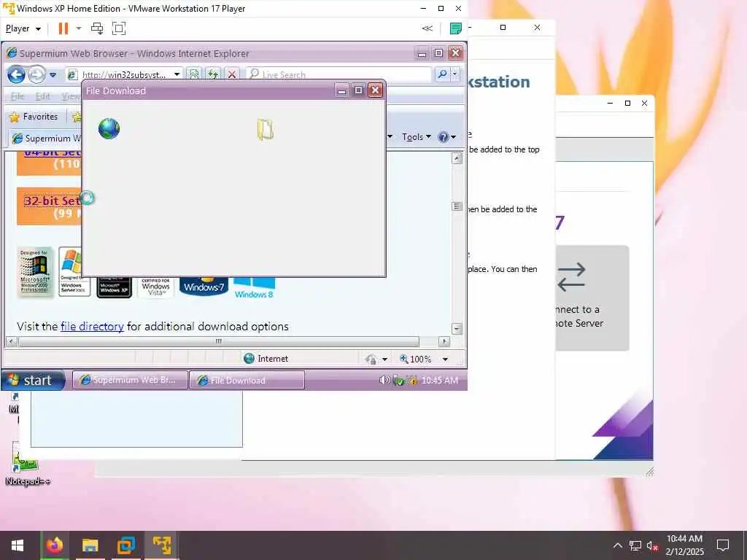Open the Favorites star button
The width and height of the screenshot is (747, 560).
(x=34, y=117)
